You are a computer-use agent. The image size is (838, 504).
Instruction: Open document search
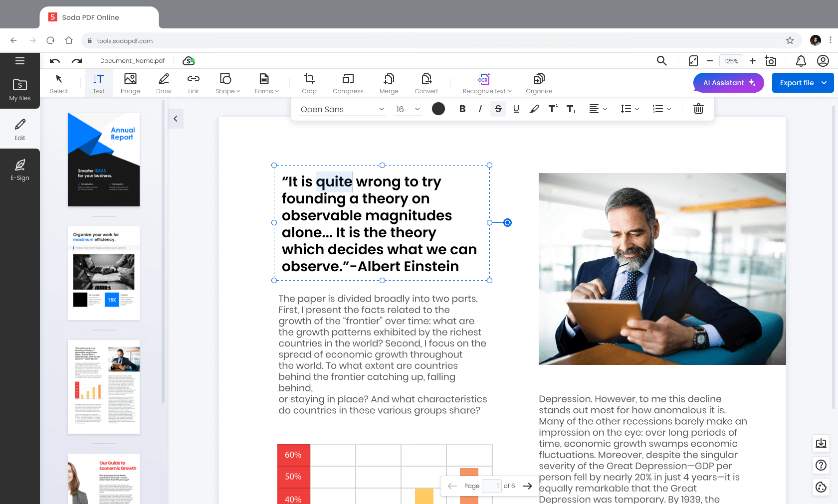coord(661,61)
